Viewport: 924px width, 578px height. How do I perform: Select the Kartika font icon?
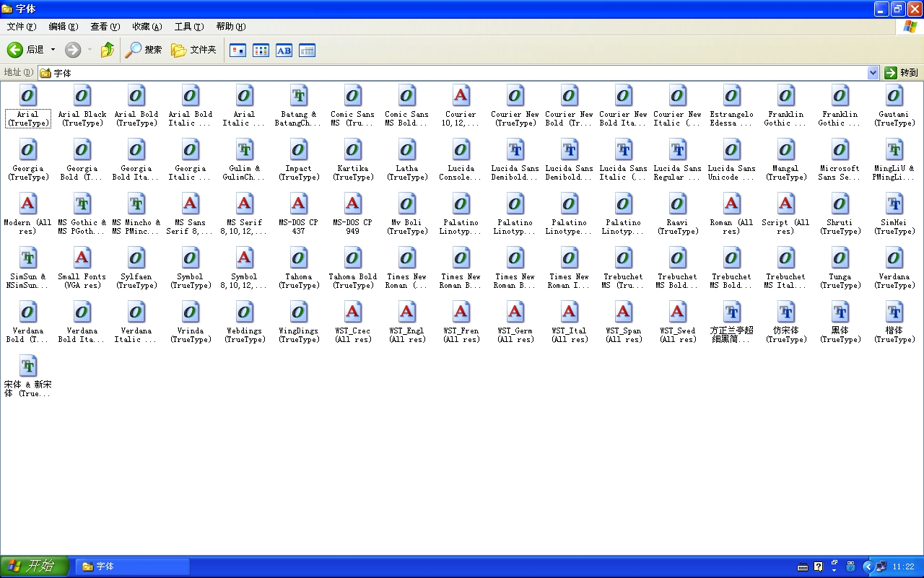(353, 149)
